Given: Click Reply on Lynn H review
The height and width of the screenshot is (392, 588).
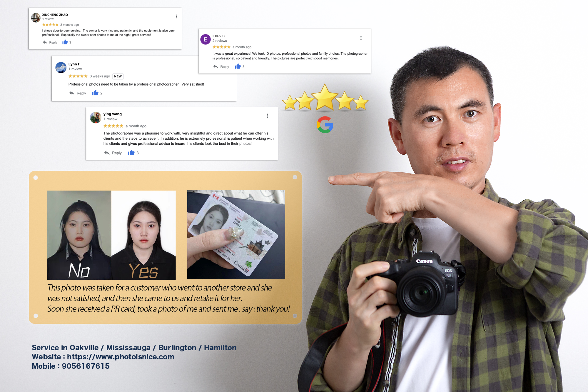Looking at the screenshot, I should click(x=81, y=93).
